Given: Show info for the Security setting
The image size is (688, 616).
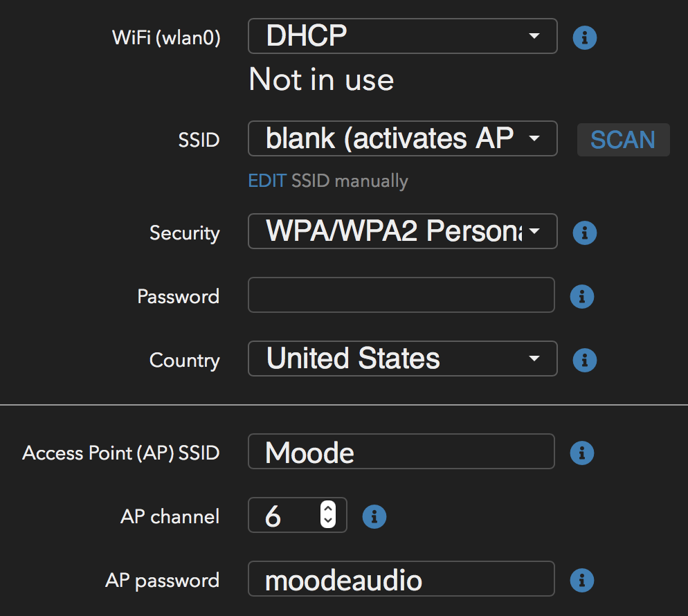Looking at the screenshot, I should click(584, 233).
